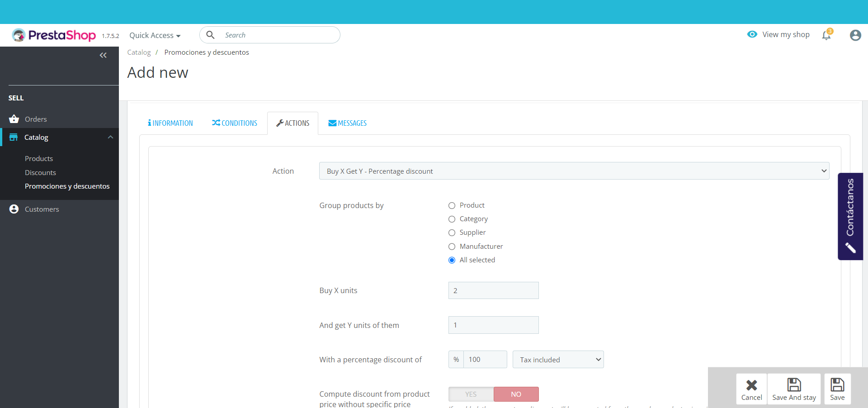The image size is (868, 408).
Task: Switch to the Conditions tab
Action: tap(235, 123)
